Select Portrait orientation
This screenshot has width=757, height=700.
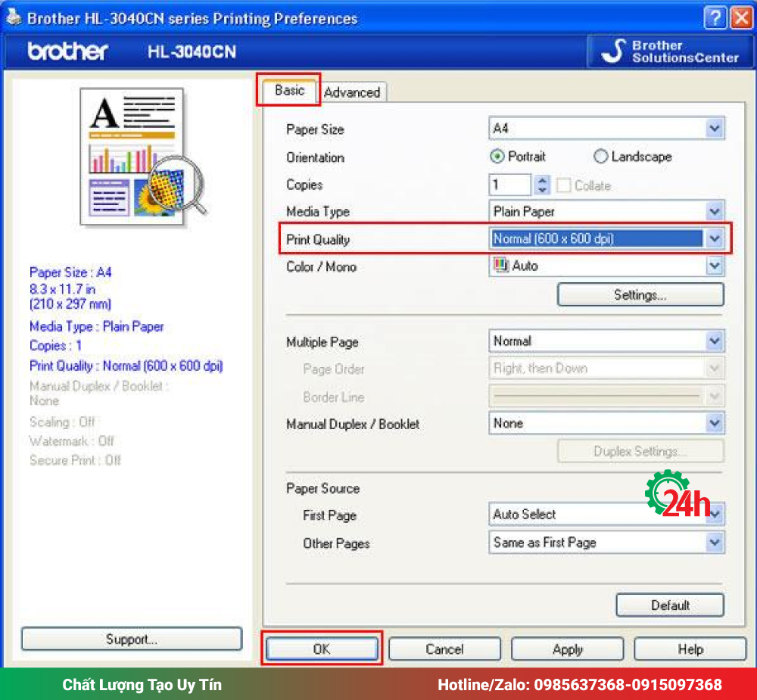pyautogui.click(x=518, y=157)
